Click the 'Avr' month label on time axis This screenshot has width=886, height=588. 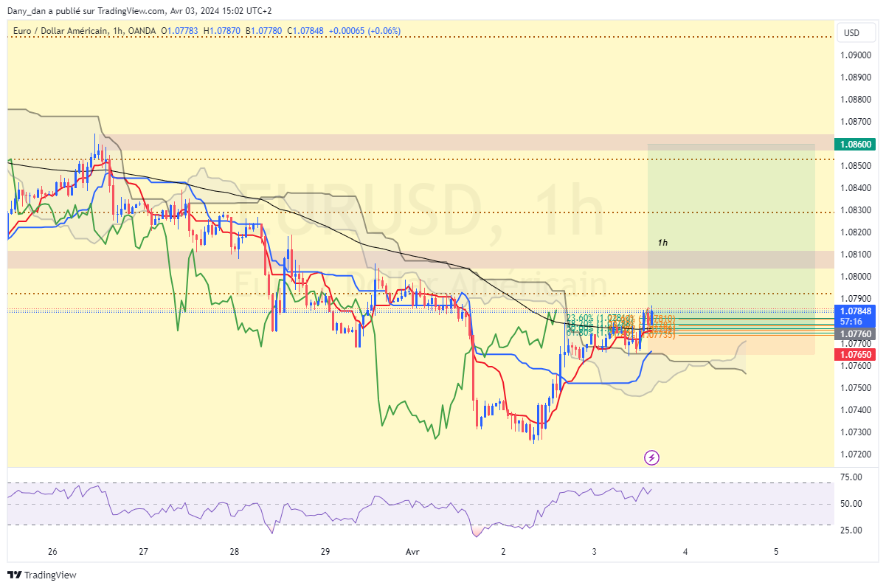click(x=413, y=551)
